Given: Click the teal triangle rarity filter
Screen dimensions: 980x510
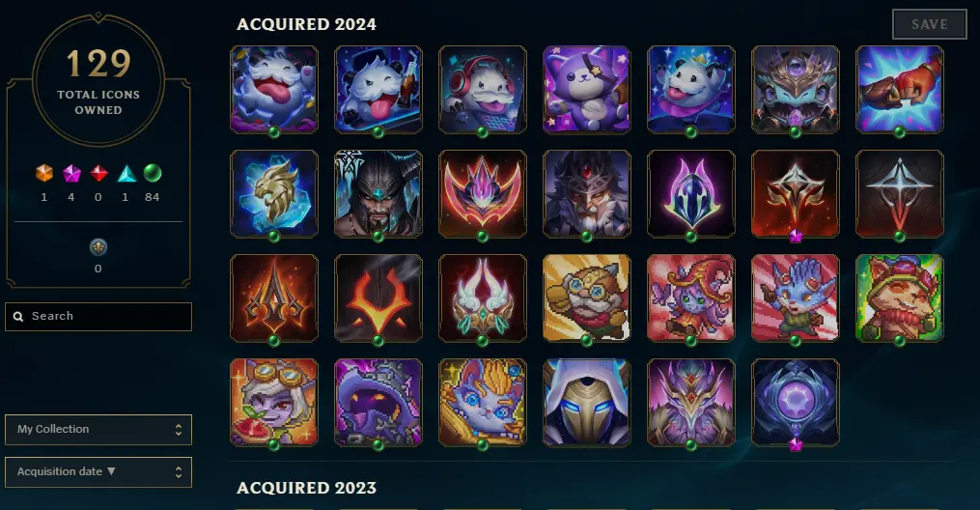Looking at the screenshot, I should [126, 174].
